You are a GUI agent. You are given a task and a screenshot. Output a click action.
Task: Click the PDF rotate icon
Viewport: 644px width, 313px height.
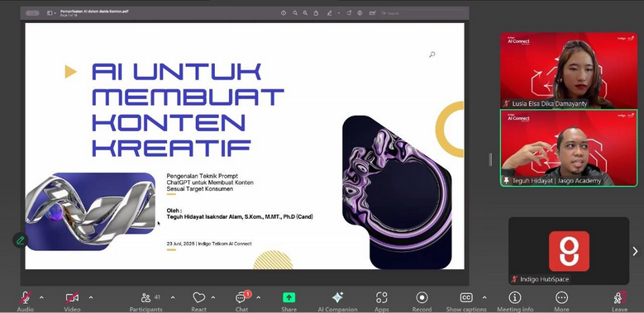pos(349,13)
